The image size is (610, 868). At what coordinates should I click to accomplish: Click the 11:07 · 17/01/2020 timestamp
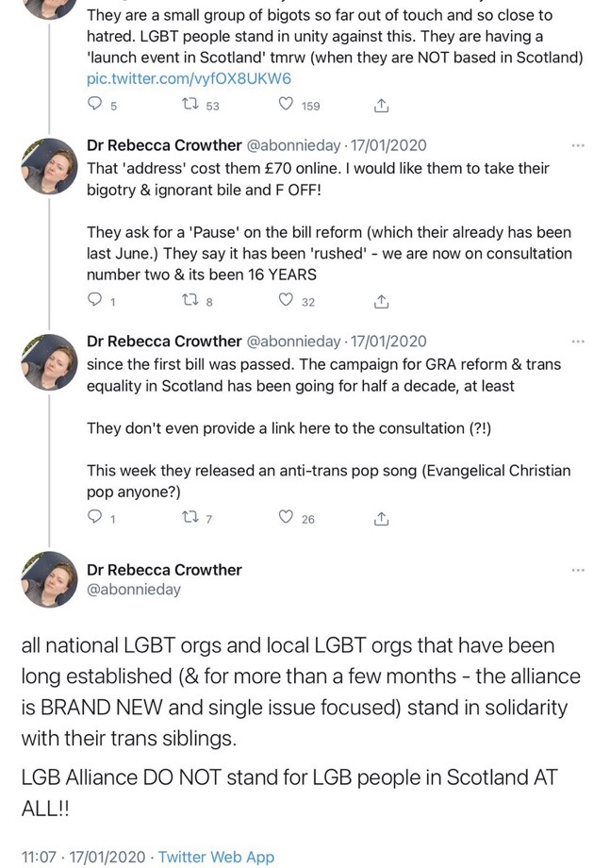pyautogui.click(x=83, y=857)
